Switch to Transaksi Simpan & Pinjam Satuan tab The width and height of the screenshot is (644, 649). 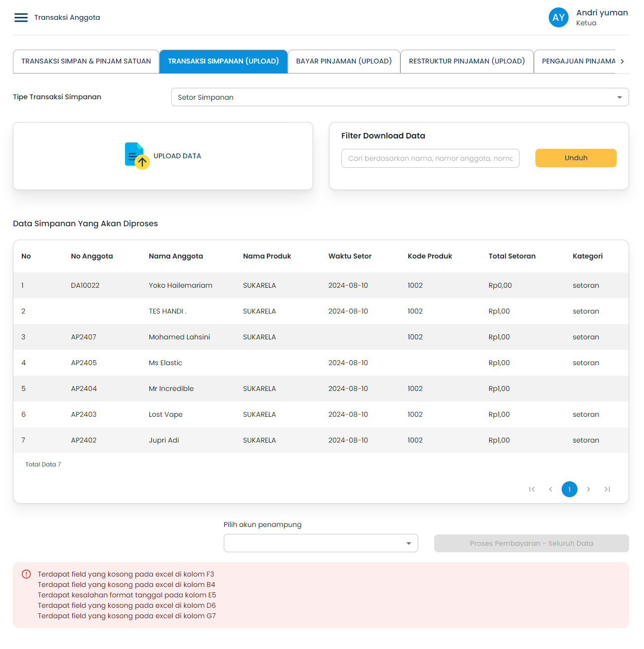click(x=86, y=62)
